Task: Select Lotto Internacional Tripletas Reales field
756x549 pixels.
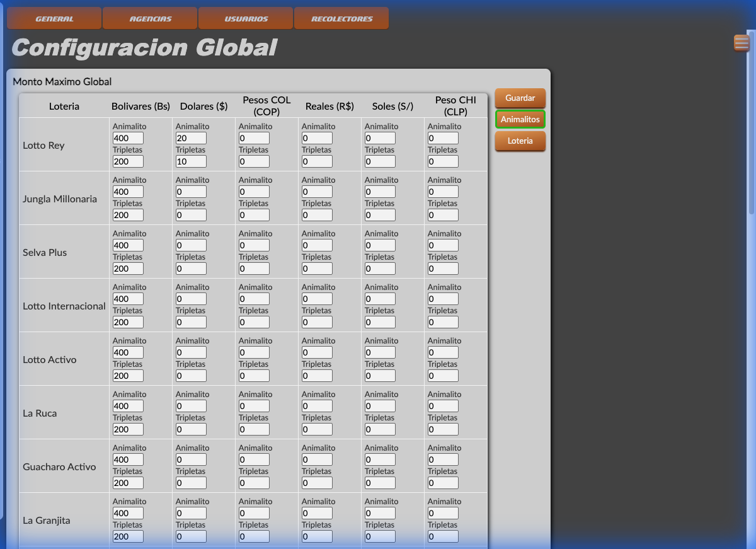Action: 317,321
